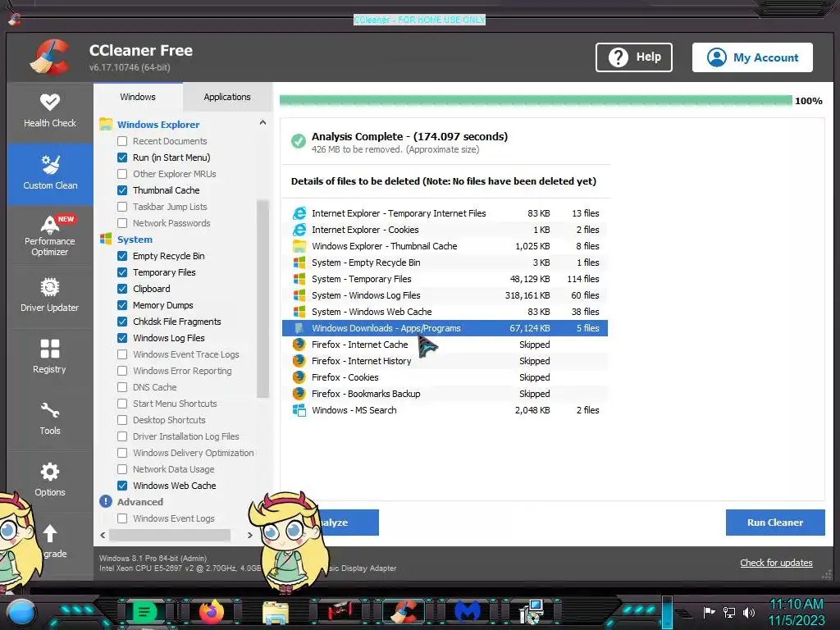This screenshot has width=840, height=630.
Task: Click the horizontal scroll left arrow
Action: pyautogui.click(x=103, y=535)
